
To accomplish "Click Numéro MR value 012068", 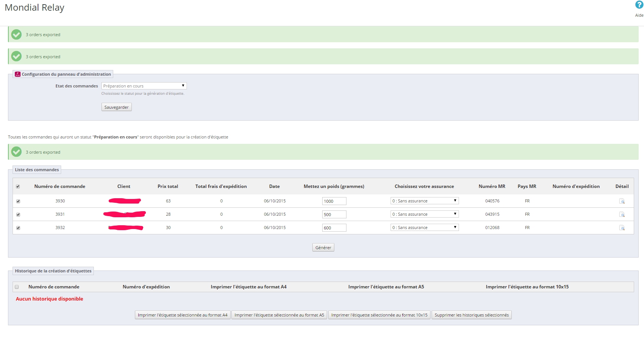I will click(492, 228).
